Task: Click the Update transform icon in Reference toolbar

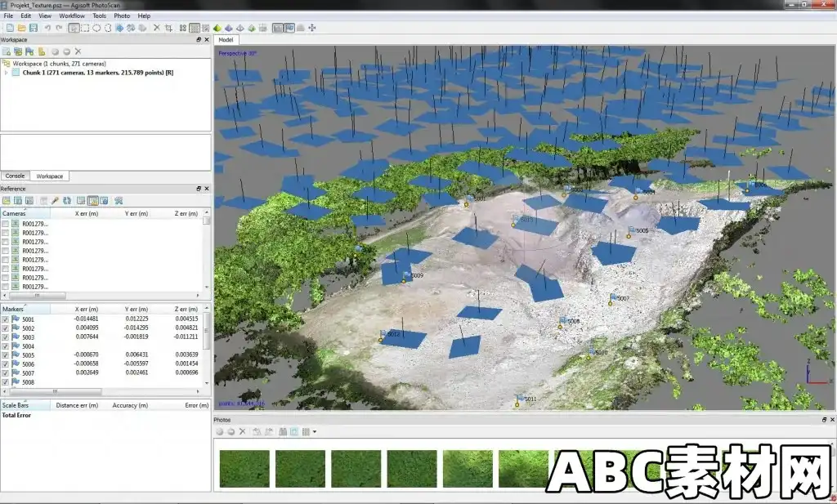Action: click(x=68, y=200)
